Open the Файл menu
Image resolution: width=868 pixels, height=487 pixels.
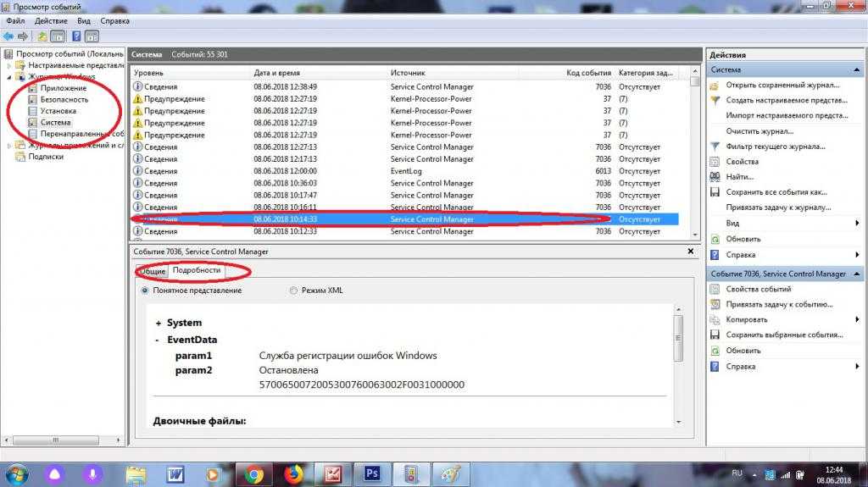[x=15, y=20]
